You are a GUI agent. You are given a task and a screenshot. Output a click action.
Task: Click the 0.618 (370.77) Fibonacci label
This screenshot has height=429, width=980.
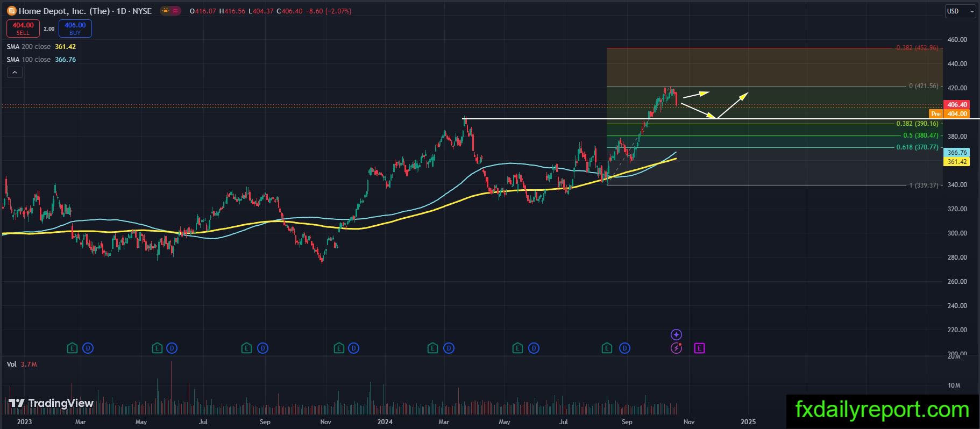coord(917,147)
